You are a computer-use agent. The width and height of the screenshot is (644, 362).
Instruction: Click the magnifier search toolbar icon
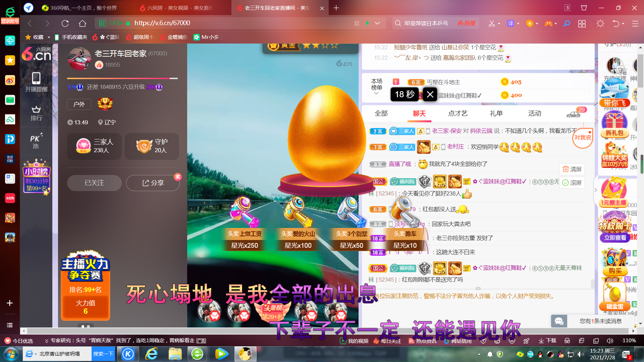tap(567, 23)
